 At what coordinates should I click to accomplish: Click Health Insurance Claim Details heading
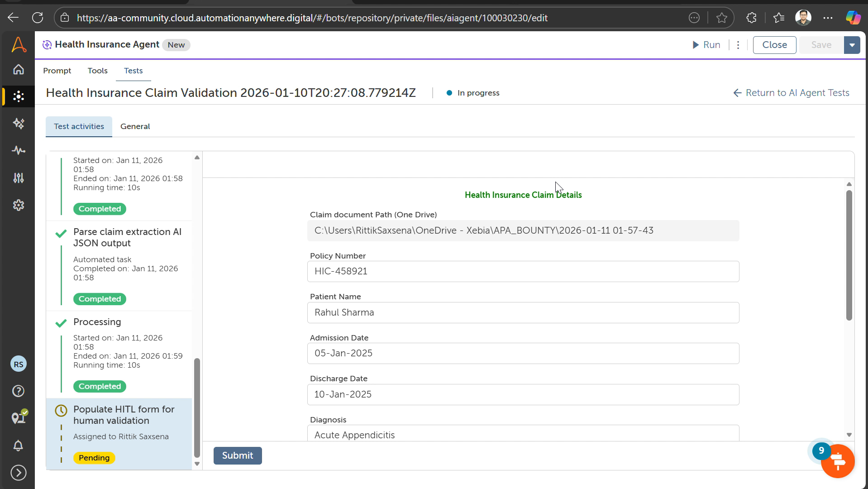(523, 195)
